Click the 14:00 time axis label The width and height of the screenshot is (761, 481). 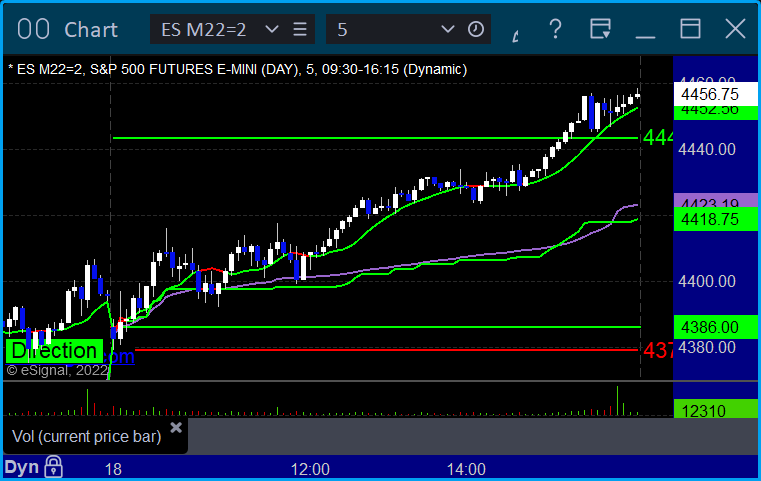click(x=466, y=469)
